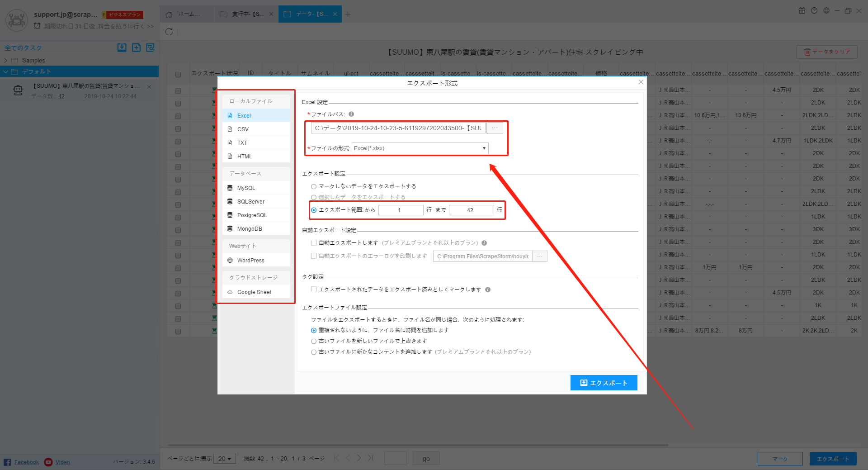Viewport: 868px width, 470px height.
Task: Click file path input field
Action: click(x=398, y=128)
